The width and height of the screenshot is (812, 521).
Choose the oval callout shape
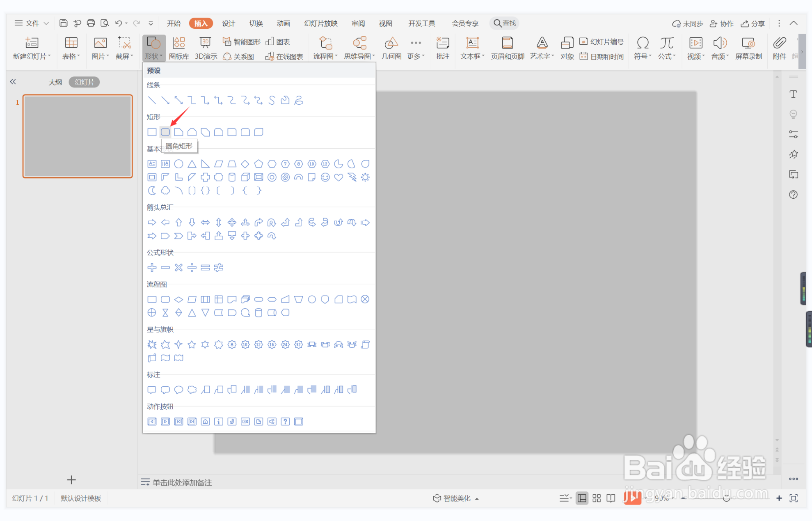point(178,390)
